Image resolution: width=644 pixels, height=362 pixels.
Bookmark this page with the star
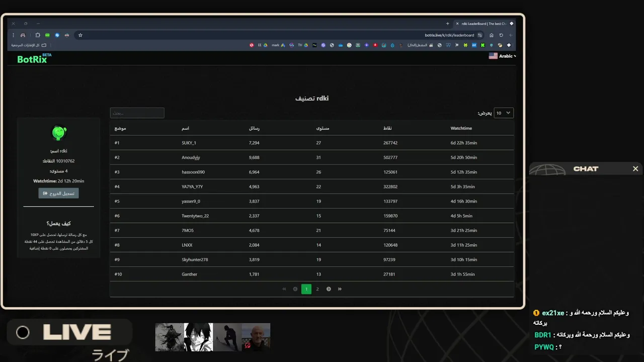(80, 35)
